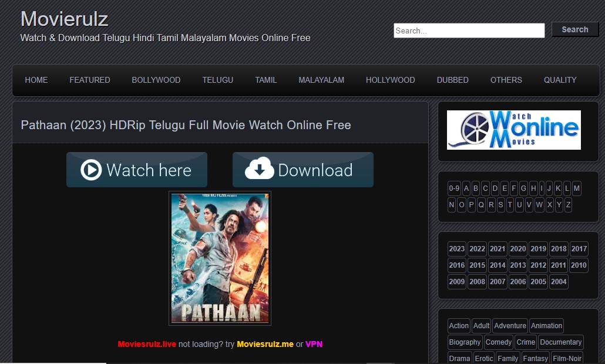Select the Fantasy genre tag
The image size is (605, 364).
(x=536, y=358)
